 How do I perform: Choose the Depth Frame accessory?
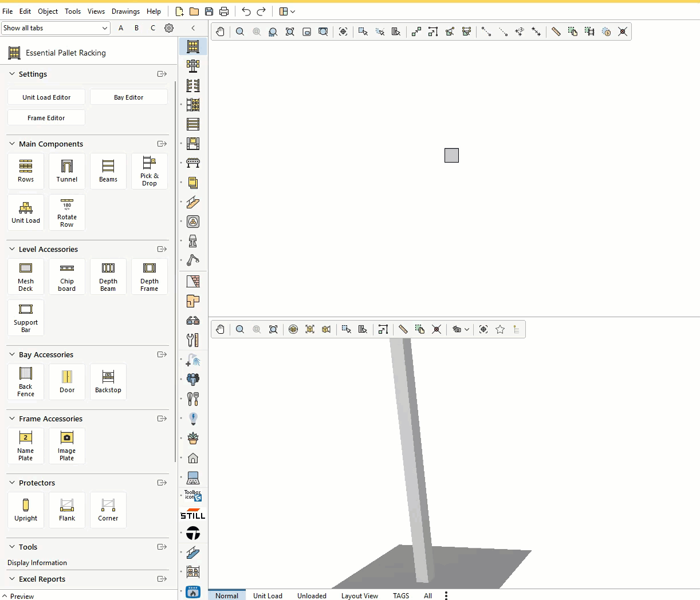click(x=150, y=277)
